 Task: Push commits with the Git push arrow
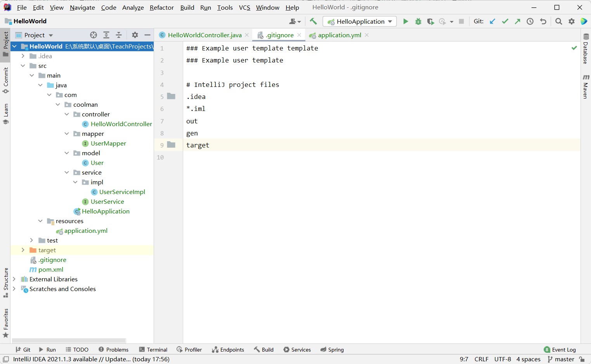pos(517,21)
